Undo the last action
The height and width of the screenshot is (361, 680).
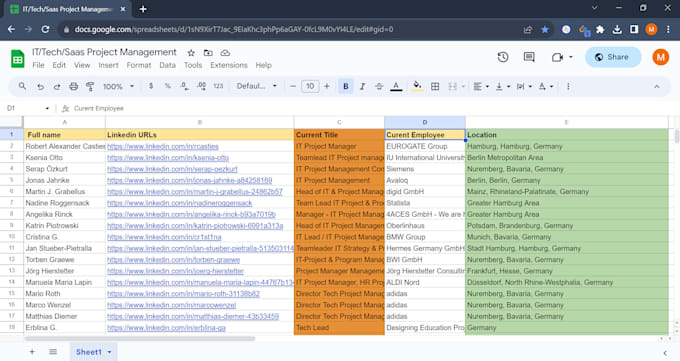tap(40, 87)
